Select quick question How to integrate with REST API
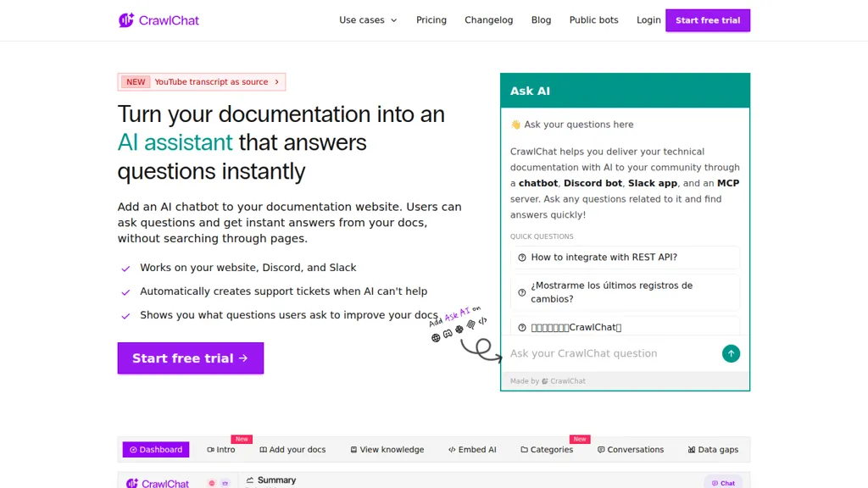868x488 pixels. (625, 258)
